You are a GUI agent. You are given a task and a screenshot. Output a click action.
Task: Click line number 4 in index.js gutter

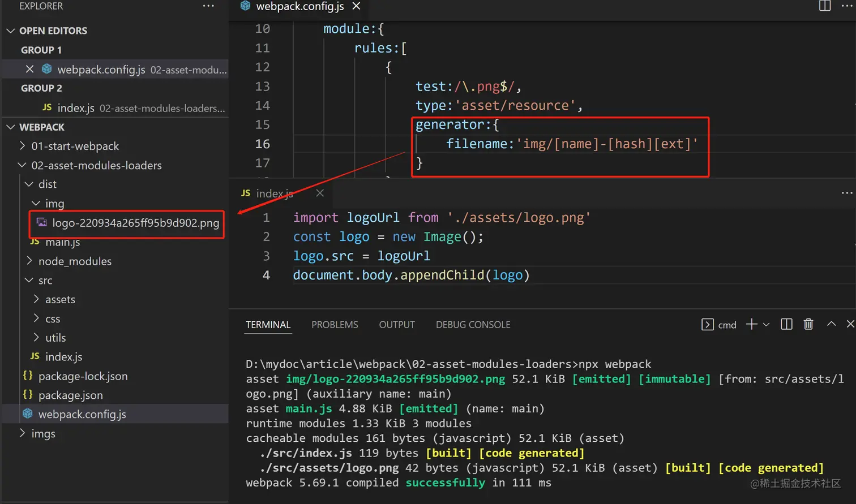click(266, 275)
